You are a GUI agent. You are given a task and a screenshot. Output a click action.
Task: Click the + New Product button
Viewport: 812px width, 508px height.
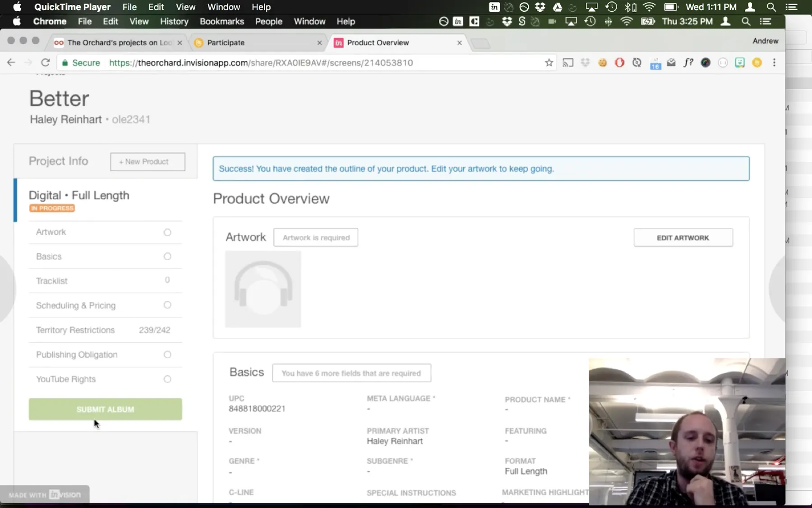click(x=148, y=162)
